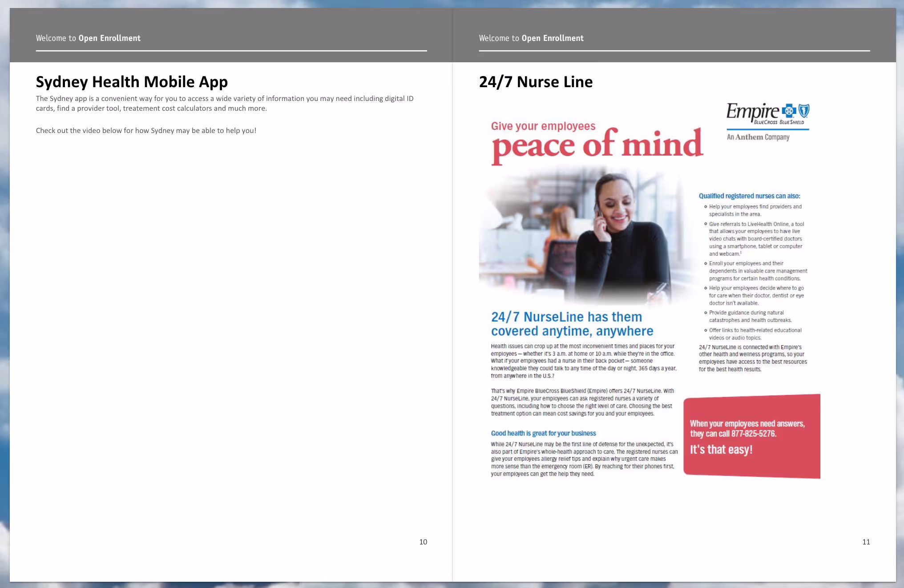Image resolution: width=904 pixels, height=588 pixels.
Task: Click 'Give your employees' red subtitle
Action: (543, 126)
